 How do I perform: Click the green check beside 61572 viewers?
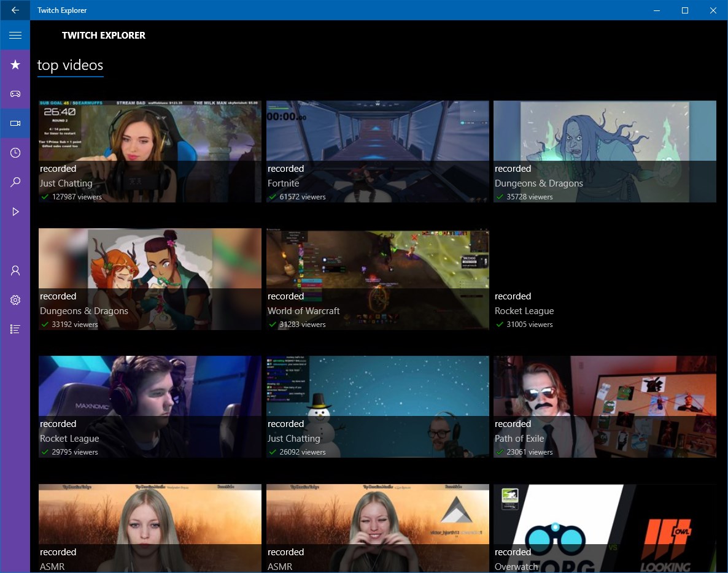click(x=273, y=197)
